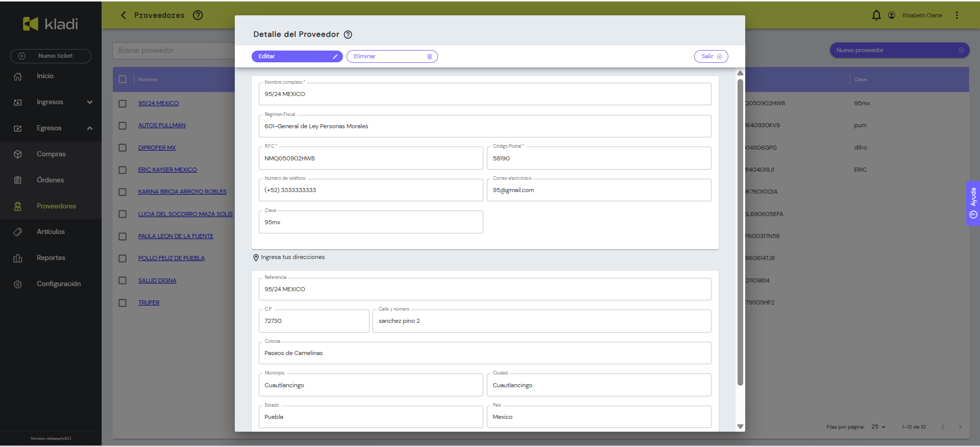This screenshot has width=980, height=447.
Task: Click the Compras box icon
Action: click(18, 154)
